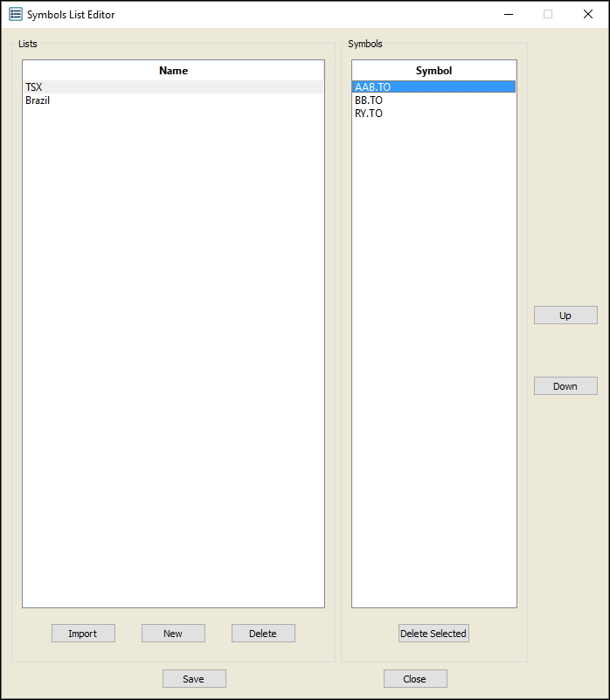Move the selected symbol Down
This screenshot has width=610, height=700.
pos(565,386)
